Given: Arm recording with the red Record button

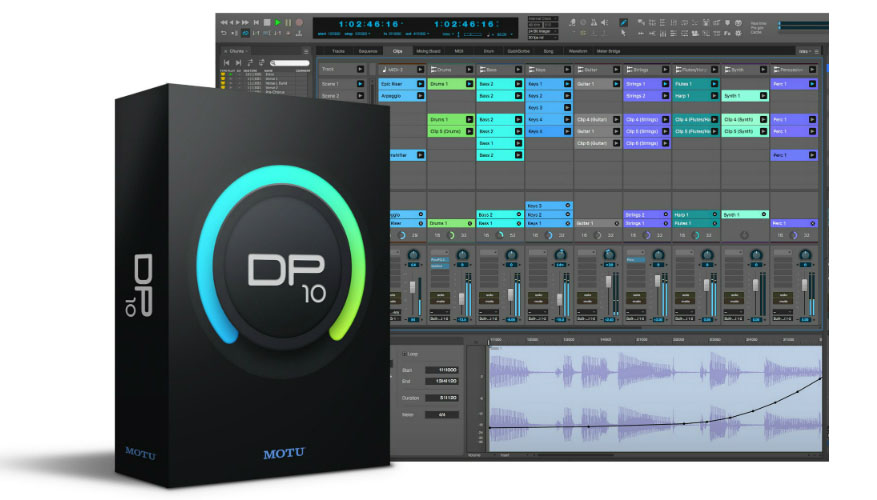Looking at the screenshot, I should 299,22.
